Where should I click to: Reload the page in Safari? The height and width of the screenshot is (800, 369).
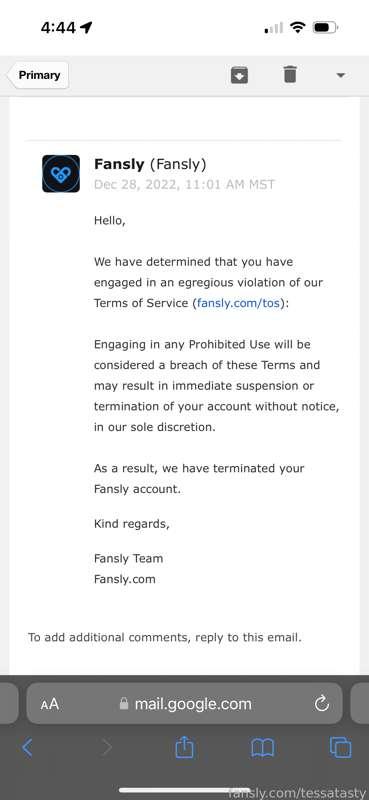(322, 704)
